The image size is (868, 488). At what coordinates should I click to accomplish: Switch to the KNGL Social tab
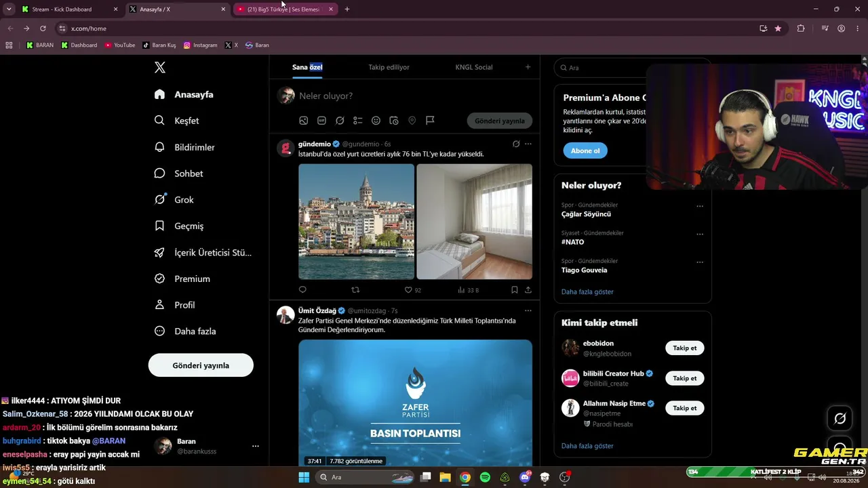(x=474, y=67)
